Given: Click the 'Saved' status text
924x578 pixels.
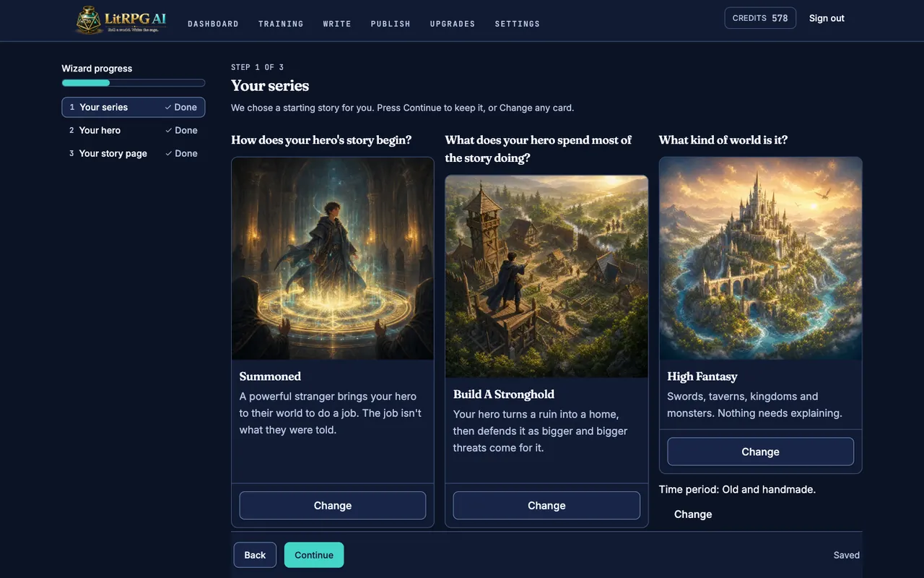Looking at the screenshot, I should [x=846, y=555].
